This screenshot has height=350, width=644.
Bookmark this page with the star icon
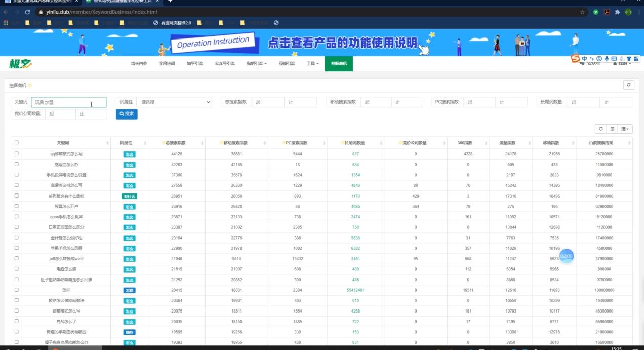click(x=582, y=12)
